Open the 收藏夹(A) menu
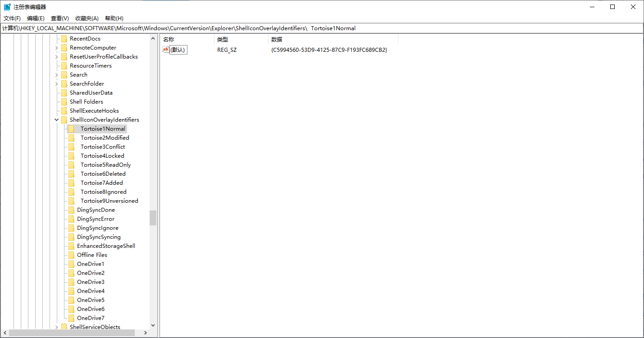Viewport: 644px width, 338px height. (x=87, y=18)
